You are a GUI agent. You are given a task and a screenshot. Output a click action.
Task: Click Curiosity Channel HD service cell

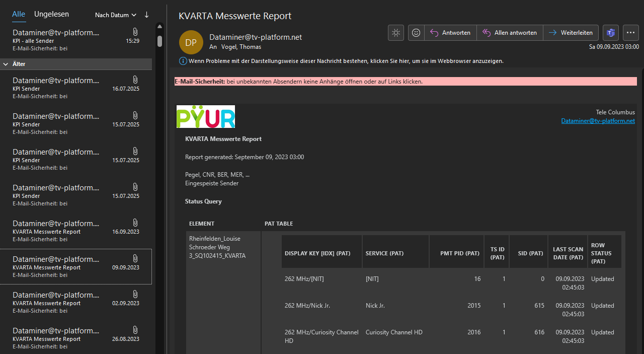click(394, 332)
